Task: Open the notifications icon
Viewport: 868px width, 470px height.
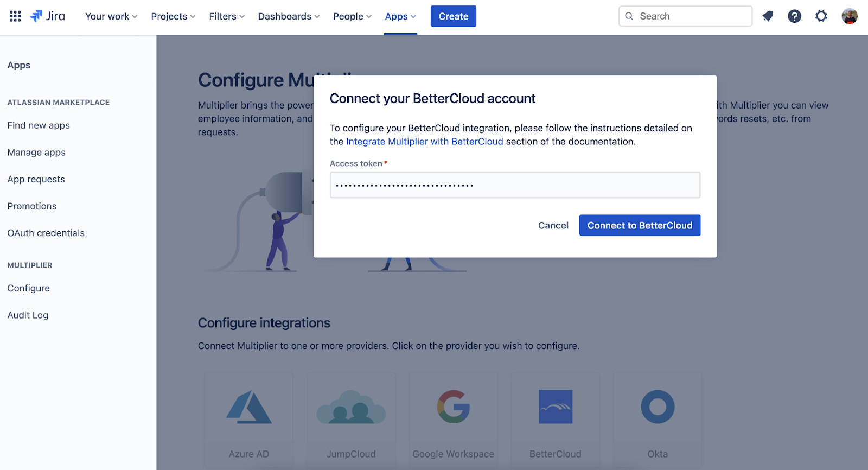Action: [x=768, y=16]
